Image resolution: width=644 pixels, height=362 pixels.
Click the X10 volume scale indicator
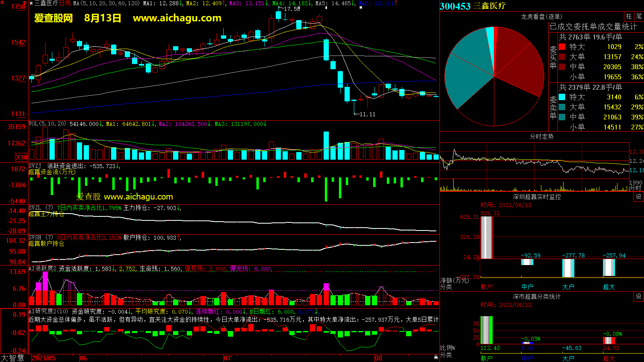pos(21,157)
